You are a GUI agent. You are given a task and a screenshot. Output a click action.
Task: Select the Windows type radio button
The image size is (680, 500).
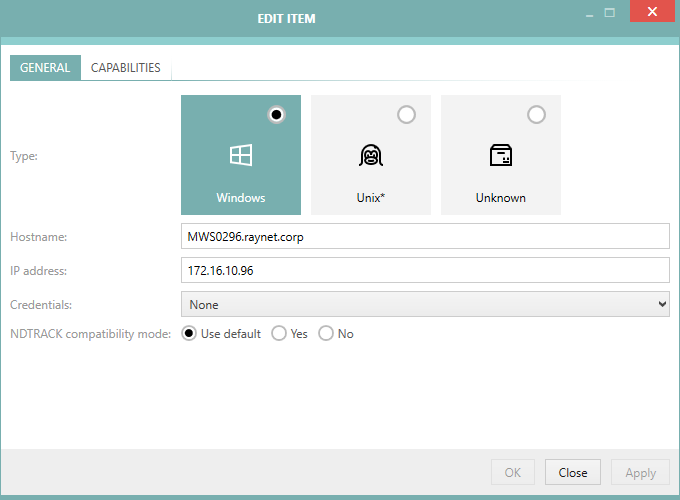277,115
